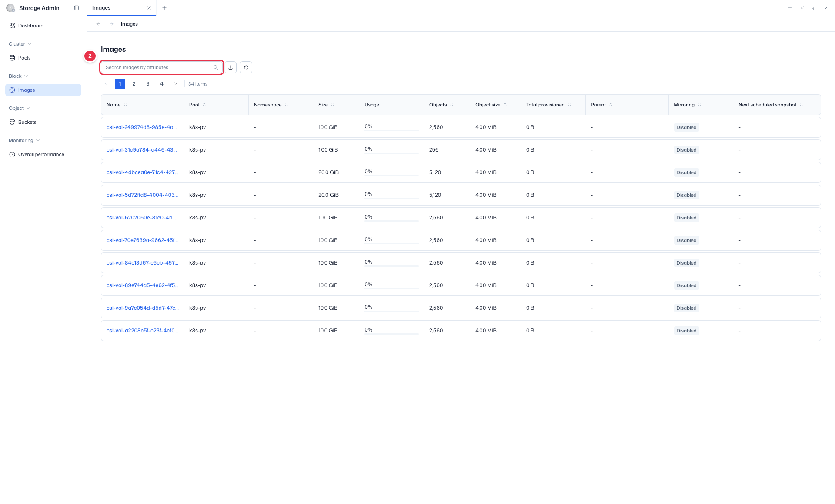Open image csi-vol-a2208c5f-c23f-4cf0...
The width and height of the screenshot is (835, 504).
[142, 331]
